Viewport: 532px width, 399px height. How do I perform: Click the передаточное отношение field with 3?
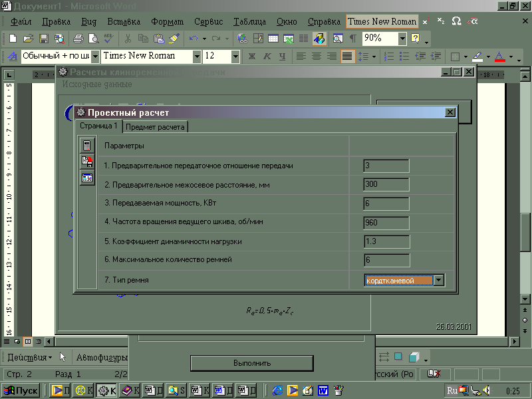click(x=386, y=166)
